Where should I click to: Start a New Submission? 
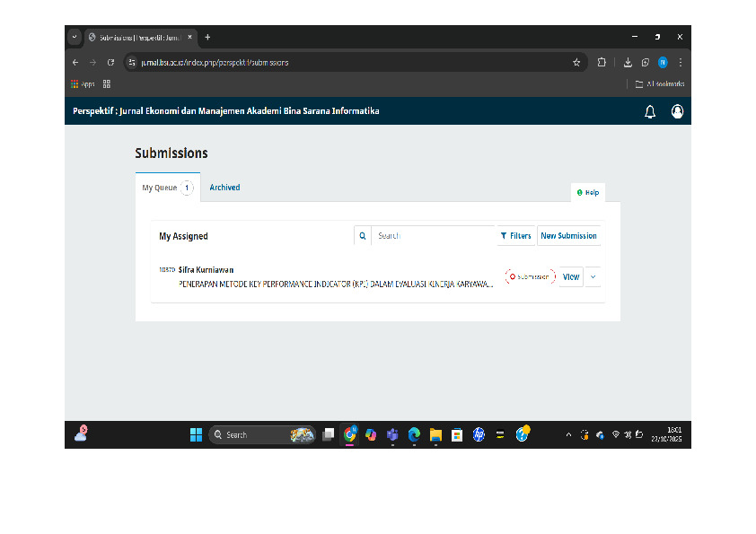[569, 236]
